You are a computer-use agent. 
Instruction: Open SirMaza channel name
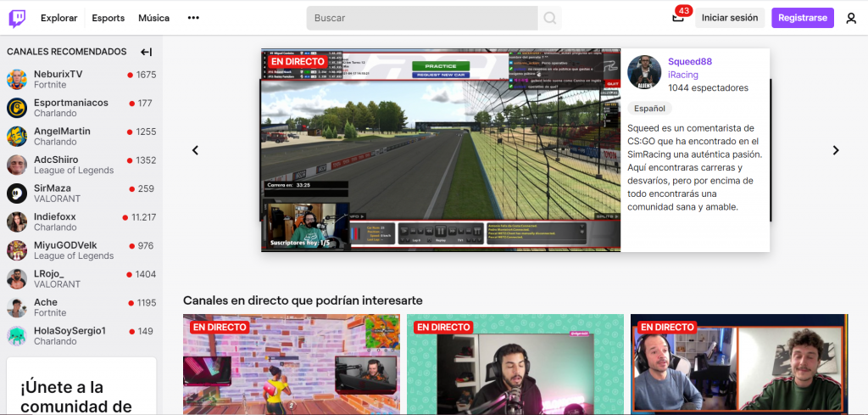click(52, 188)
